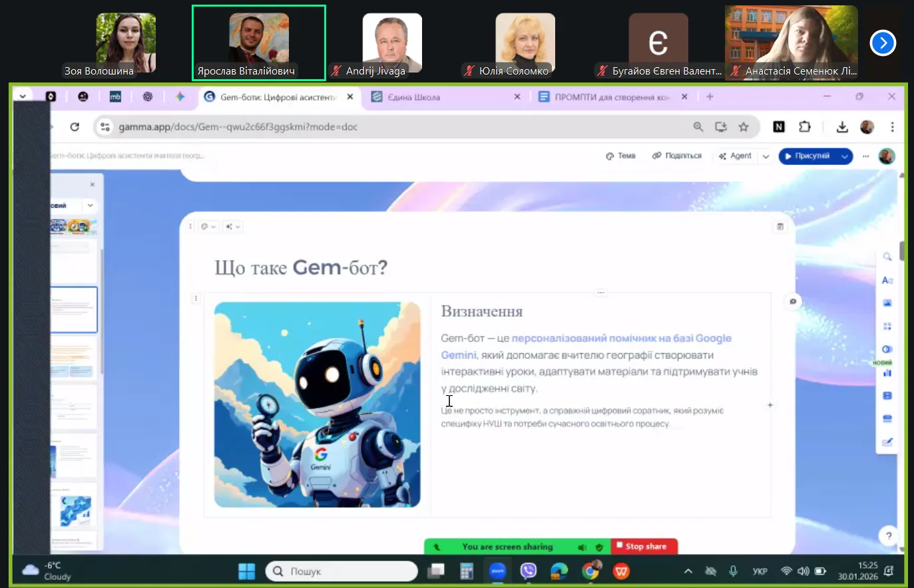
Task: Open Viber from the taskbar
Action: click(529, 571)
